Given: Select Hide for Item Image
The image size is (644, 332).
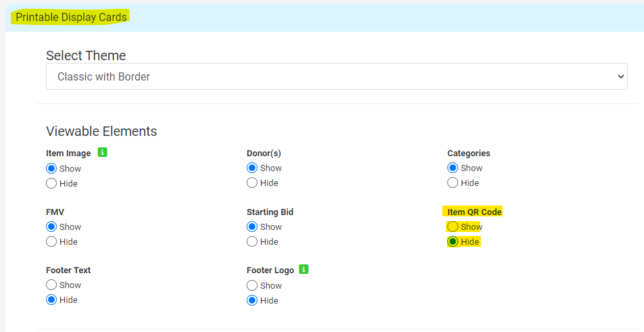Looking at the screenshot, I should pos(51,183).
